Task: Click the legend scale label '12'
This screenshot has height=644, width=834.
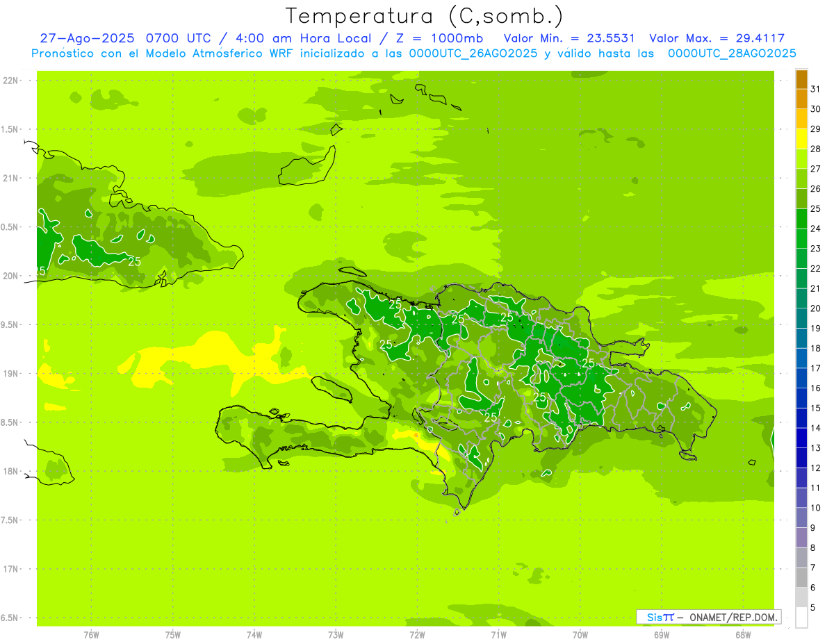Action: tap(815, 468)
